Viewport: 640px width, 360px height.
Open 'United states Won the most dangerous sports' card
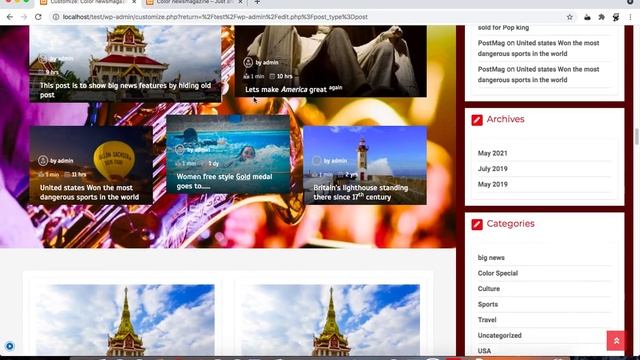[x=89, y=192]
